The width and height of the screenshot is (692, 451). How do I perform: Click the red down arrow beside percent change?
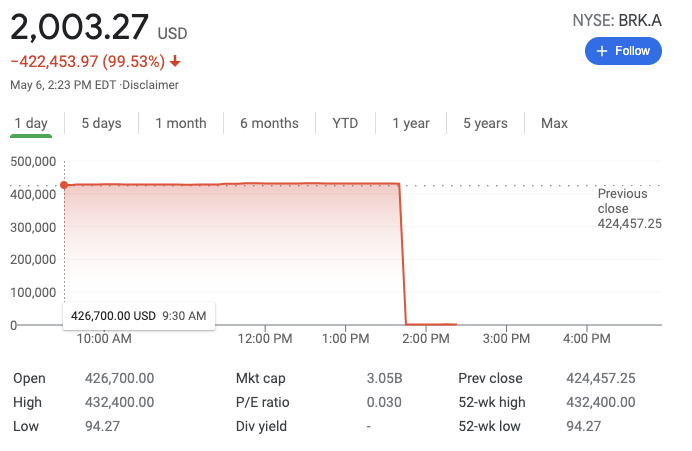coord(175,61)
